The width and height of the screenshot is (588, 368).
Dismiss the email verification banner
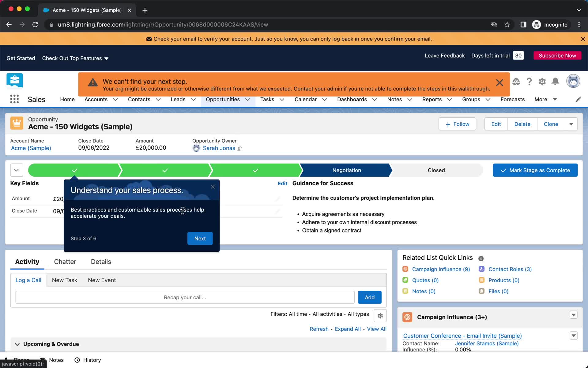(583, 39)
